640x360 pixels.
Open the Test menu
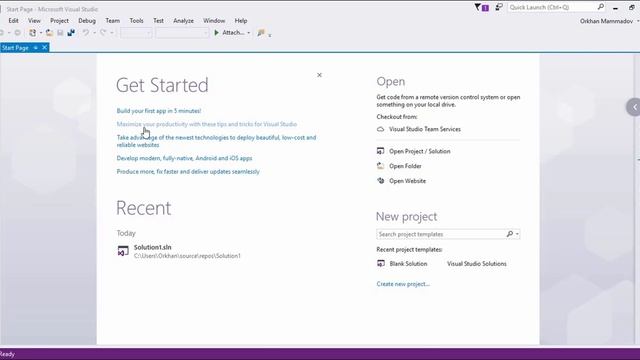158,20
